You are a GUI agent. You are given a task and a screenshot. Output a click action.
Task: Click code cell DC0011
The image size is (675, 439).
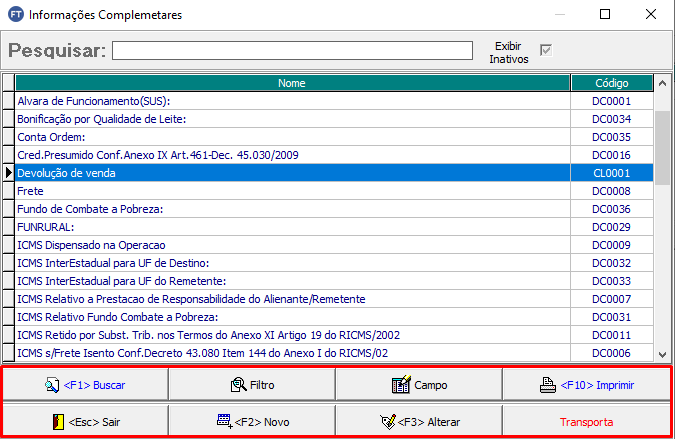pos(612,335)
